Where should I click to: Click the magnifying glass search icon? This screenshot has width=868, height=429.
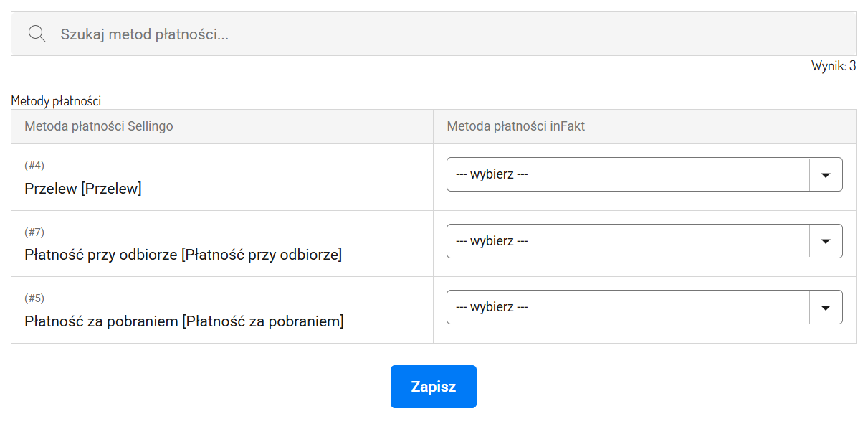click(37, 34)
